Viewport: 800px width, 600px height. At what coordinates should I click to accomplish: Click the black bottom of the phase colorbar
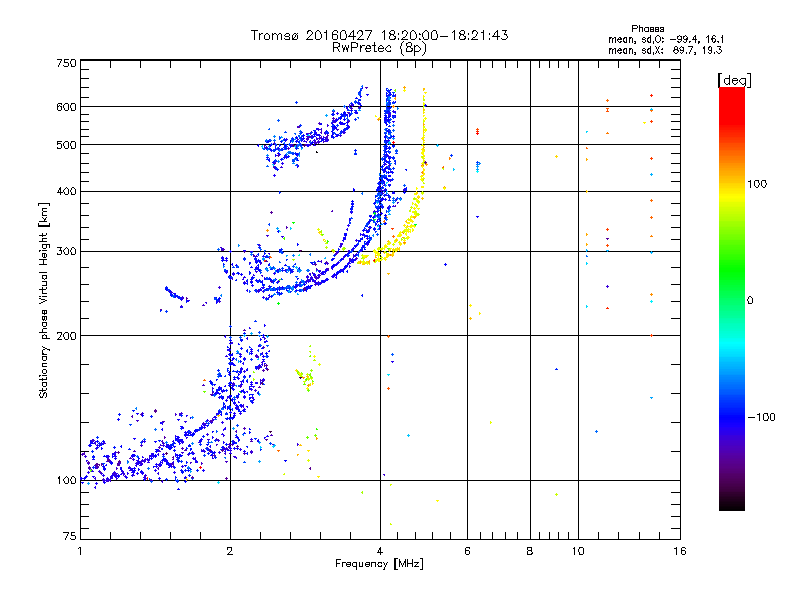(732, 505)
